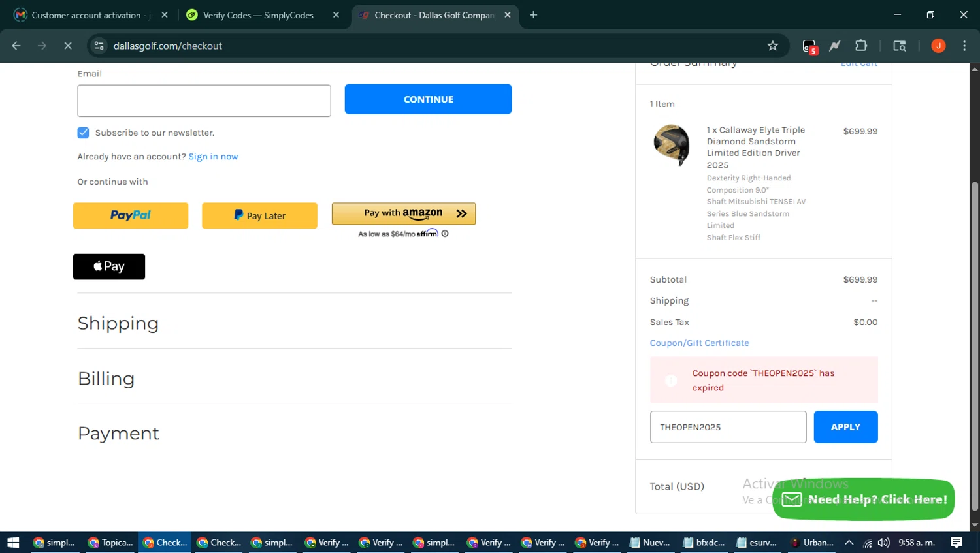Select the Checkout Dallas Golf Company tab

[x=434, y=15]
